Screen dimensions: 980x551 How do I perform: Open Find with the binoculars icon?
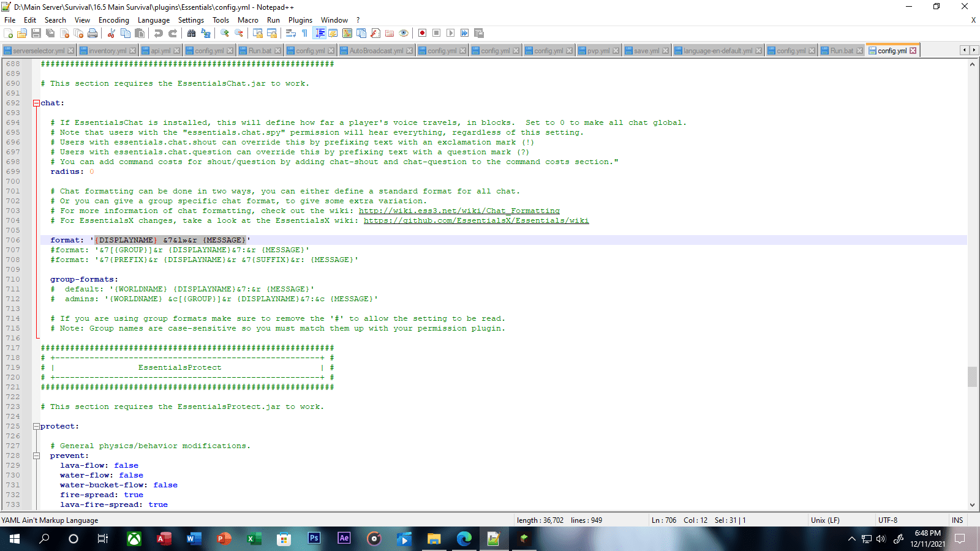point(192,33)
